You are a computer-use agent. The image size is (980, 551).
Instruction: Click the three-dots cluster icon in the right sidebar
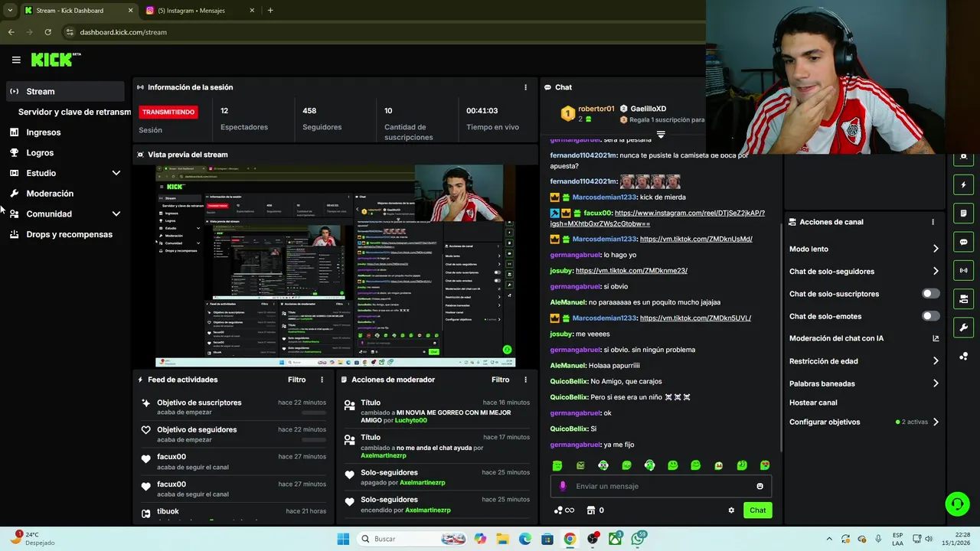pos(963,356)
